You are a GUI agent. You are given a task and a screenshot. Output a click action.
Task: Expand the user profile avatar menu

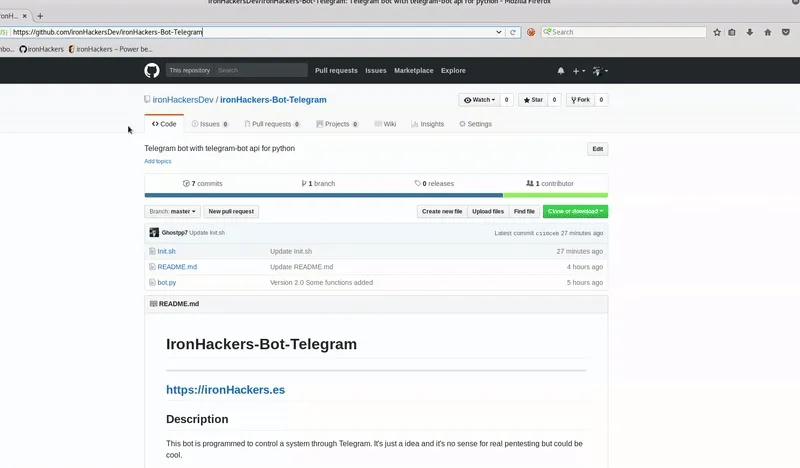(600, 71)
